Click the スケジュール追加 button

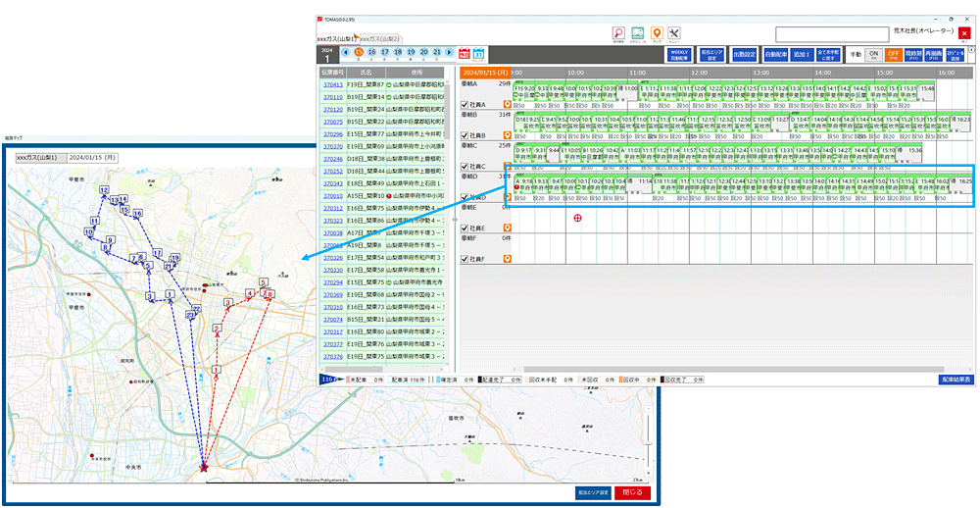(955, 54)
